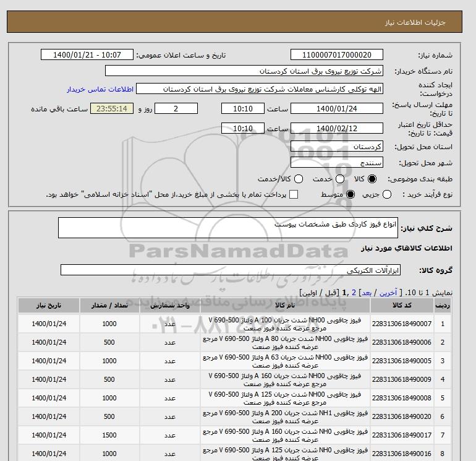Viewport: 476px width, 461px height.
Task: Click the NH00 160 A fuse item name
Action: pos(285,379)
